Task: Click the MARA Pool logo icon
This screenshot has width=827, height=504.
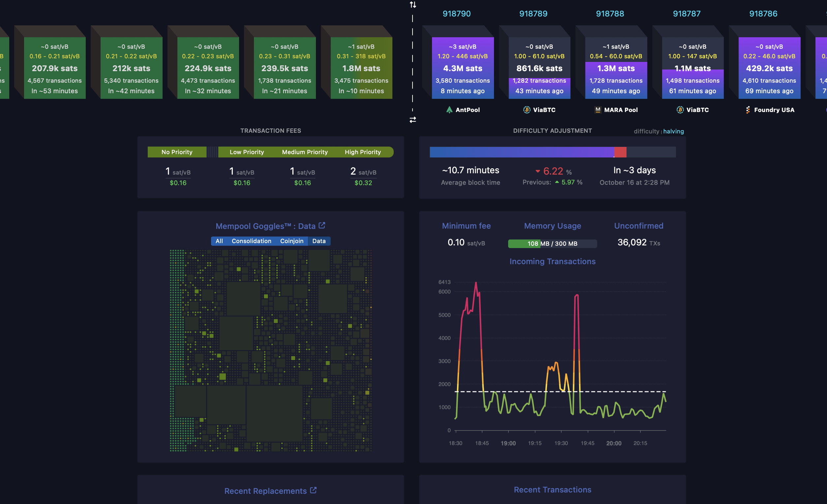Action: pyautogui.click(x=598, y=110)
